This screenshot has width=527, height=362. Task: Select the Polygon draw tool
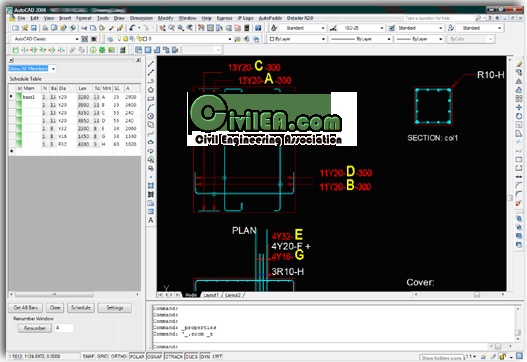(x=151, y=90)
